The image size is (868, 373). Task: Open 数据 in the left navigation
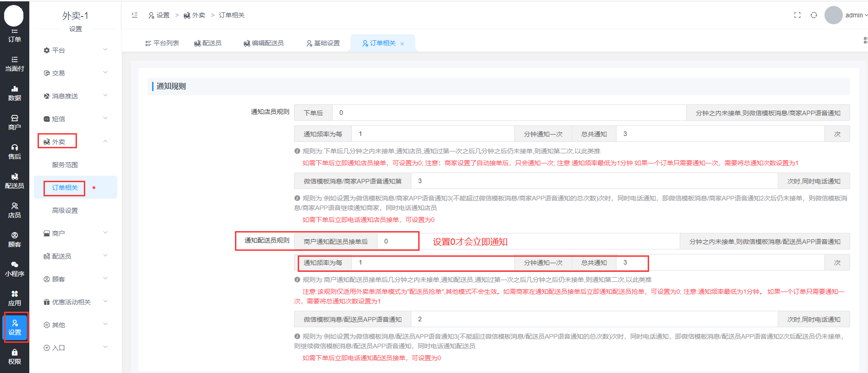15,93
